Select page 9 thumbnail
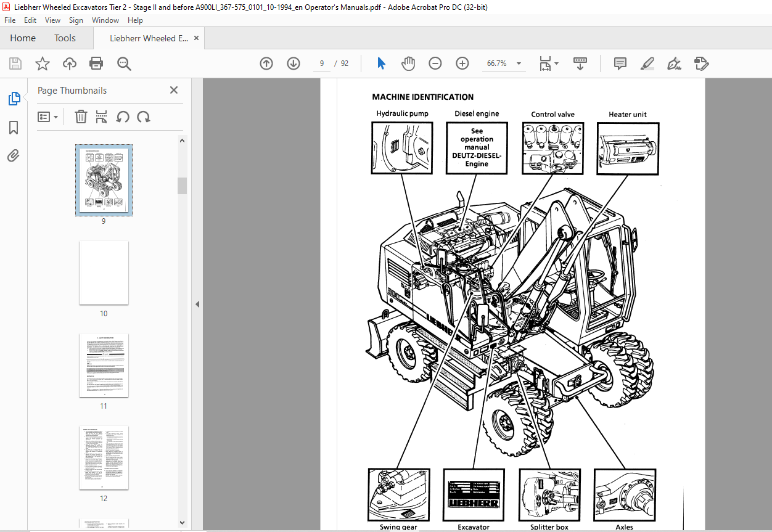Viewport: 772px width, 532px height. [x=104, y=180]
